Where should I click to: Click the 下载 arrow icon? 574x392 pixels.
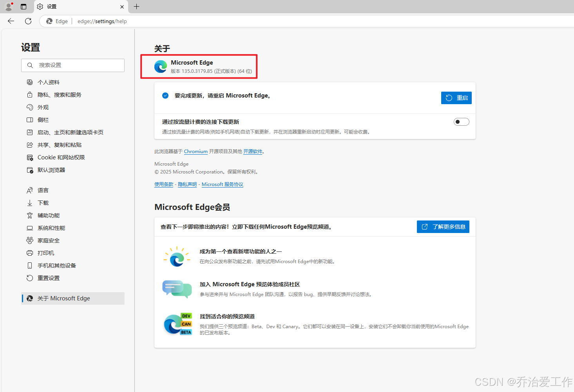[x=30, y=203]
